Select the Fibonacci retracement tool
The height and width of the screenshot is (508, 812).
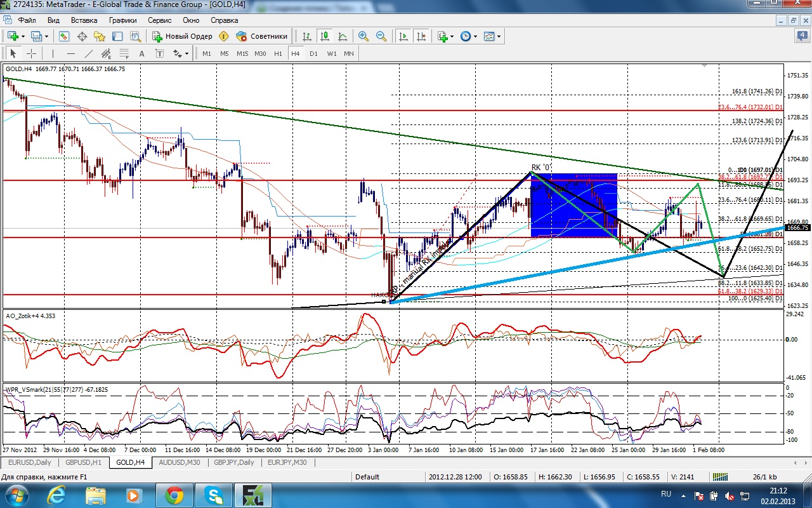[124, 54]
